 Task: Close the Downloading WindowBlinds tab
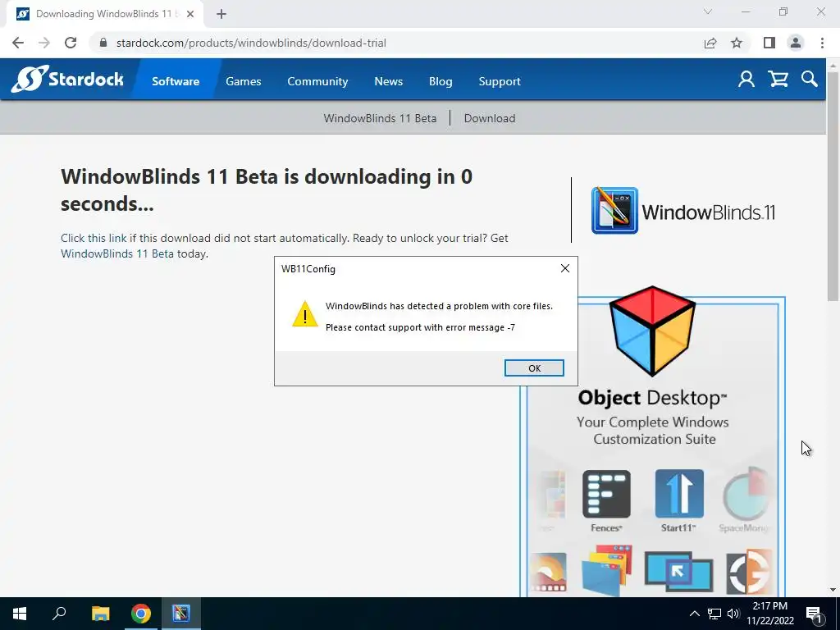click(x=190, y=15)
